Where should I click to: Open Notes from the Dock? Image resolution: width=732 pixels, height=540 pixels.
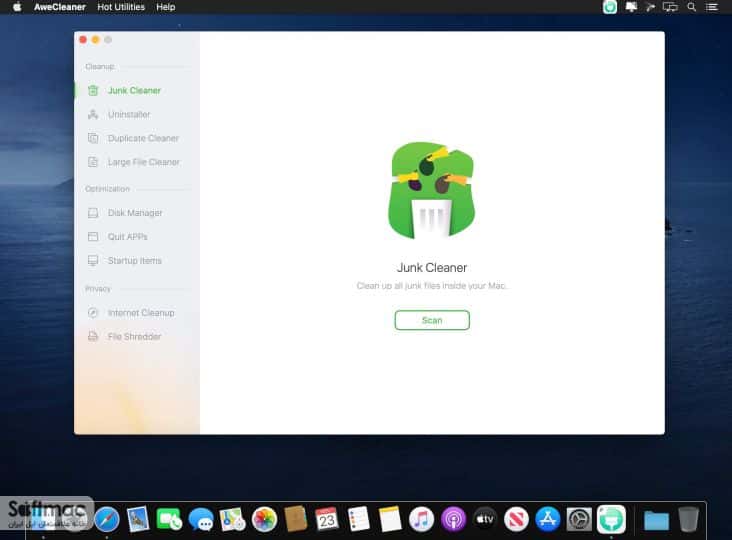click(390, 519)
